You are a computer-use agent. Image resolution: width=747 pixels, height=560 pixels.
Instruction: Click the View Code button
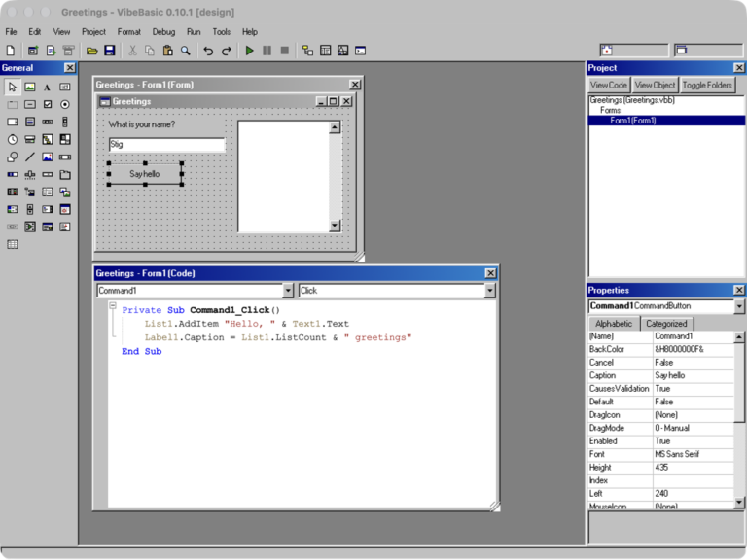pyautogui.click(x=609, y=86)
